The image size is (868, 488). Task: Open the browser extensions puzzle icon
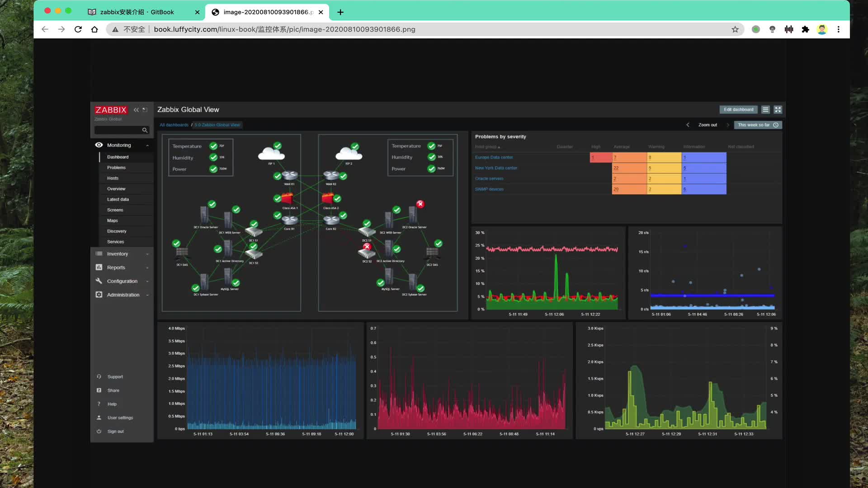pos(805,29)
